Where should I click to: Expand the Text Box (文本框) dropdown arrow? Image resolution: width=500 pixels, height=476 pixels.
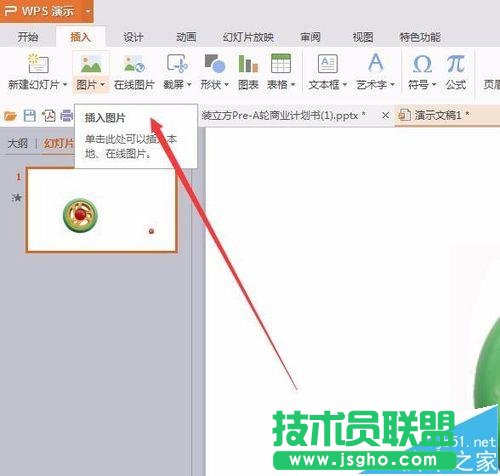[x=344, y=85]
